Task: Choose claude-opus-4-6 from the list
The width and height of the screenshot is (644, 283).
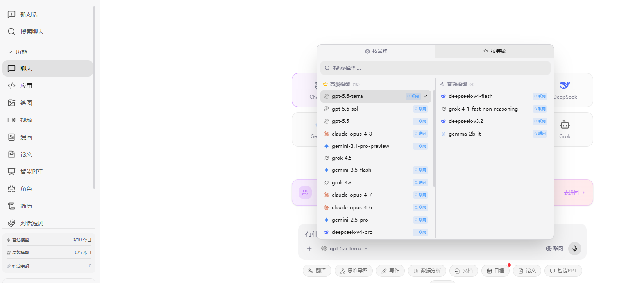Action: tap(376, 208)
